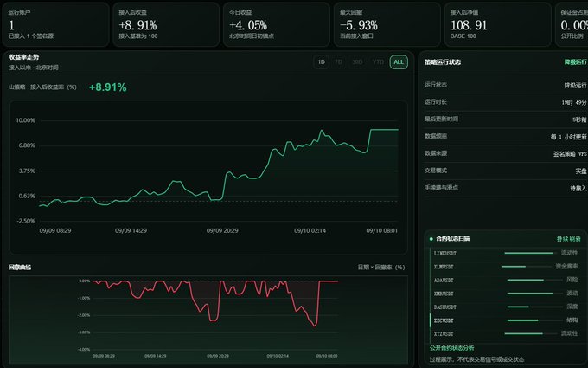Screen dimensions: 588x368
Task: Click the 签名策略 VPS data source value
Action: (x=570, y=154)
